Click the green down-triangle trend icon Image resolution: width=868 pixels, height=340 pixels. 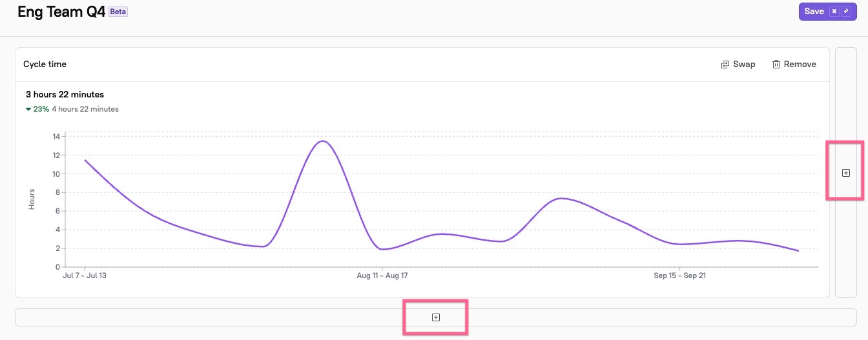click(x=28, y=110)
